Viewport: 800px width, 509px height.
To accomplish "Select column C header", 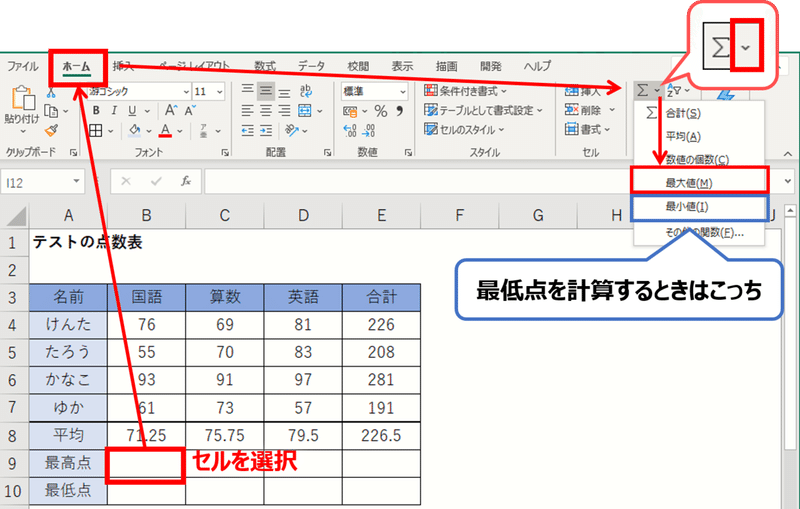I will tap(224, 216).
